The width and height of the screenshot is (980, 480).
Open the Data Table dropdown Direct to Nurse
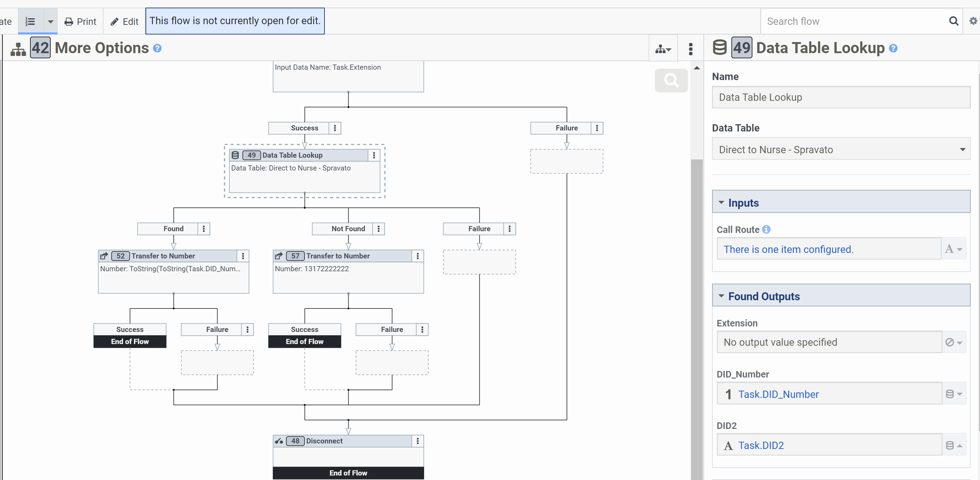(x=841, y=149)
